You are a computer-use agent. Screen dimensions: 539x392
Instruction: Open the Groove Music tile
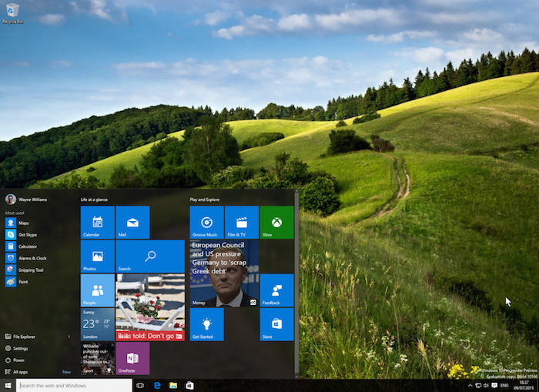[x=206, y=223]
